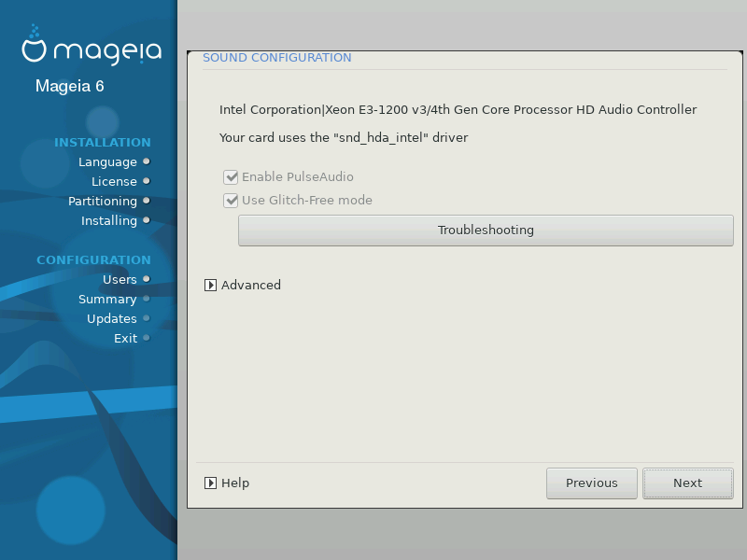The width and height of the screenshot is (747, 560).
Task: Select the Updates step in sidebar
Action: [111, 318]
